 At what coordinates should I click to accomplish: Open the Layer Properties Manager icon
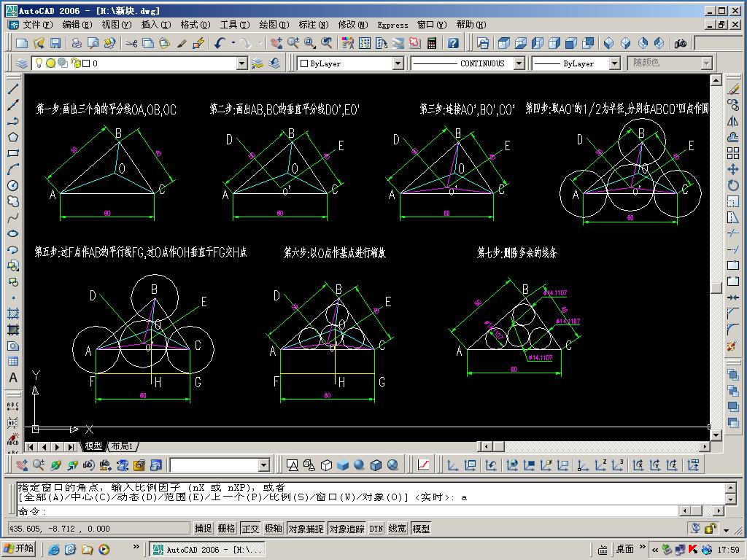(x=22, y=63)
